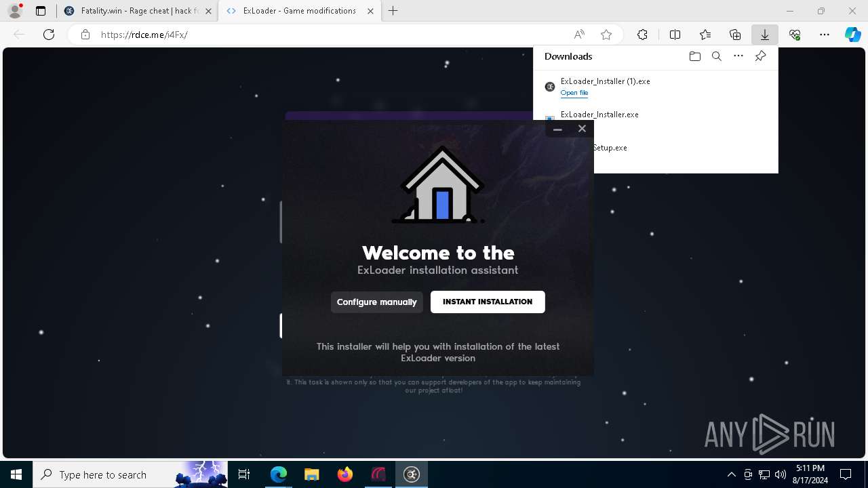Viewport: 868px width, 488px height.
Task: Click the taskbar search box
Action: [130, 474]
